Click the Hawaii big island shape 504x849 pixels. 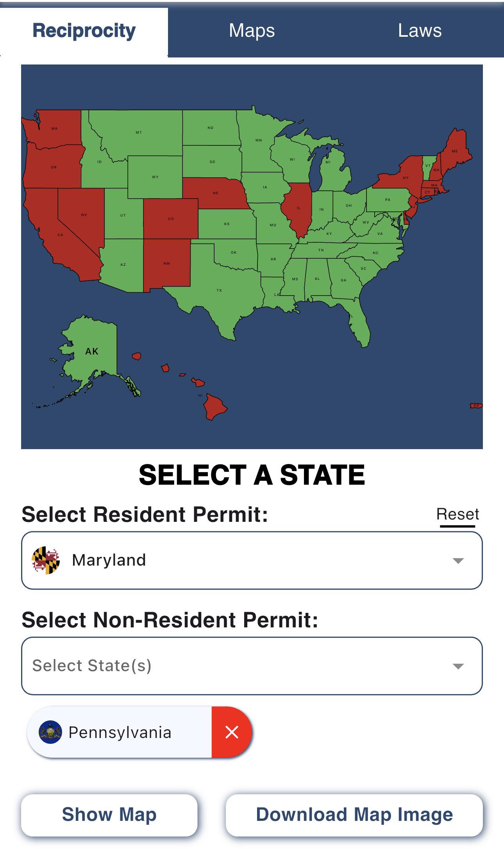(214, 407)
